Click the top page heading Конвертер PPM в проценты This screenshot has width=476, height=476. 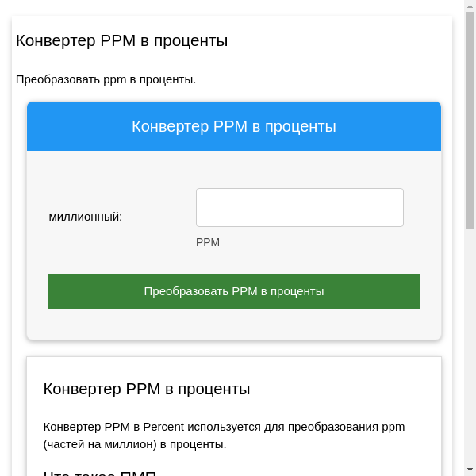121,40
